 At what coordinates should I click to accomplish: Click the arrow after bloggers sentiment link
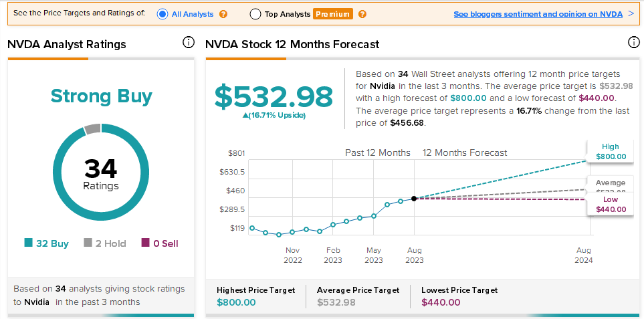(631, 13)
